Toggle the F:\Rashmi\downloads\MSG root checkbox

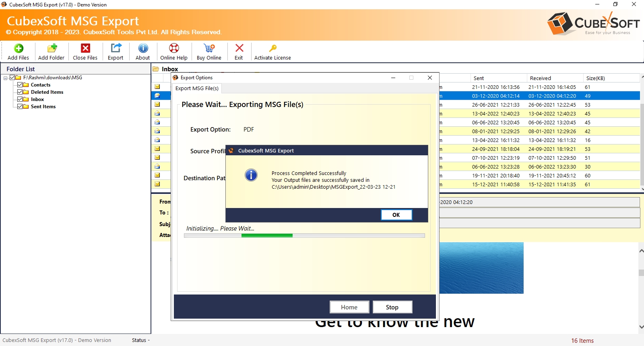[12, 78]
